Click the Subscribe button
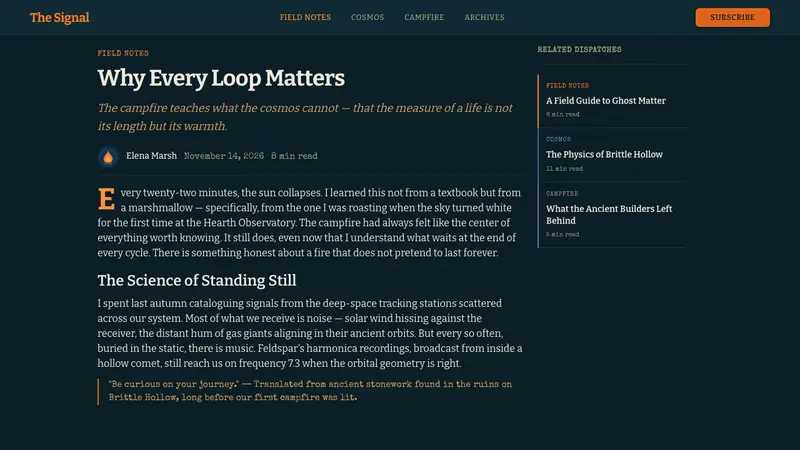This screenshot has width=800, height=450. click(733, 17)
